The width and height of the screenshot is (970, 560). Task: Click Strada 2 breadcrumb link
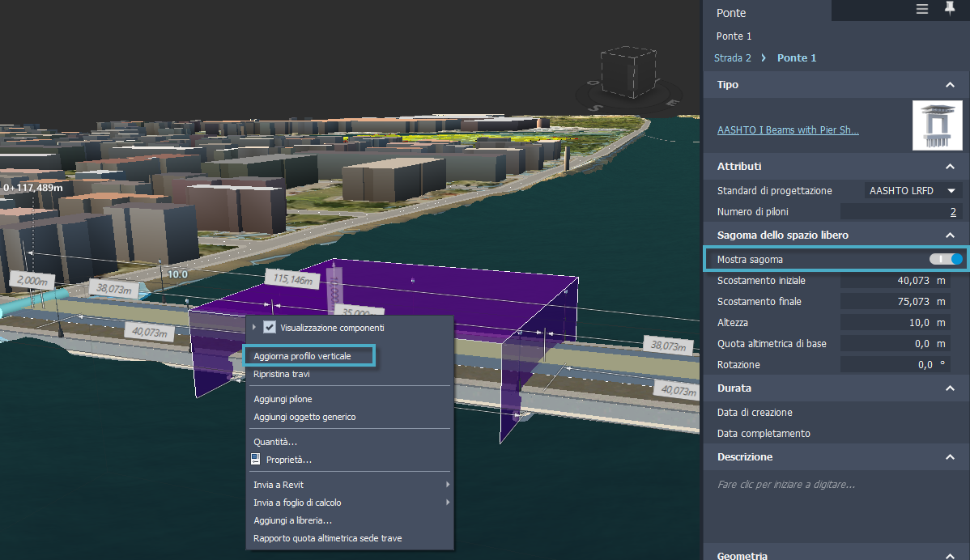click(732, 58)
